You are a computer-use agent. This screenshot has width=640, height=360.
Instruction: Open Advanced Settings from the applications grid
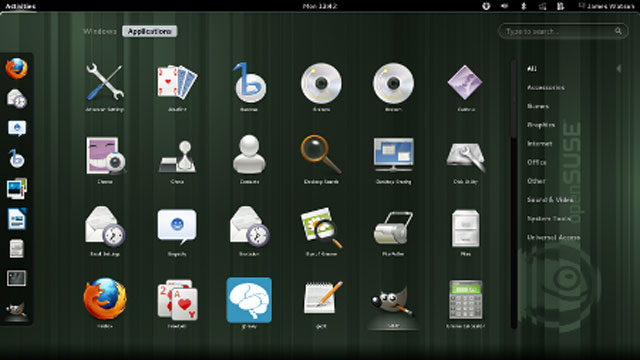pos(105,87)
